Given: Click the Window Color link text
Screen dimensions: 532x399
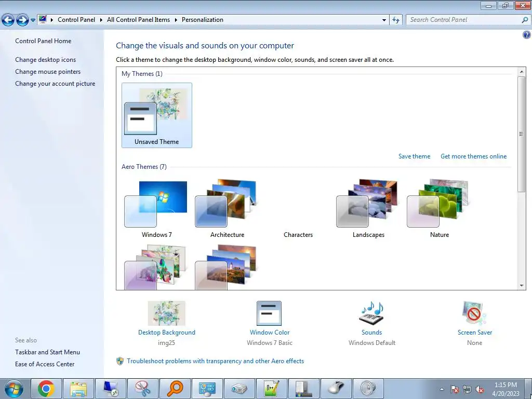Looking at the screenshot, I should coord(270,332).
